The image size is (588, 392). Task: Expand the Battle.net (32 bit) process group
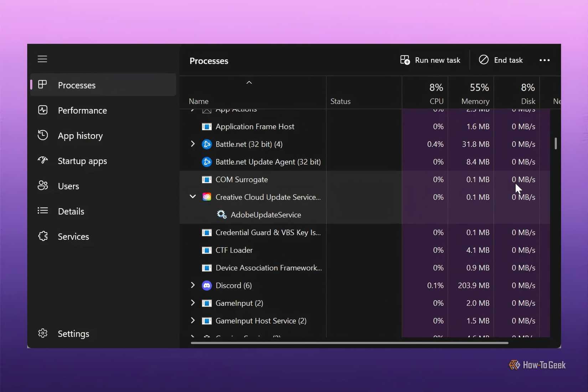pyautogui.click(x=193, y=144)
